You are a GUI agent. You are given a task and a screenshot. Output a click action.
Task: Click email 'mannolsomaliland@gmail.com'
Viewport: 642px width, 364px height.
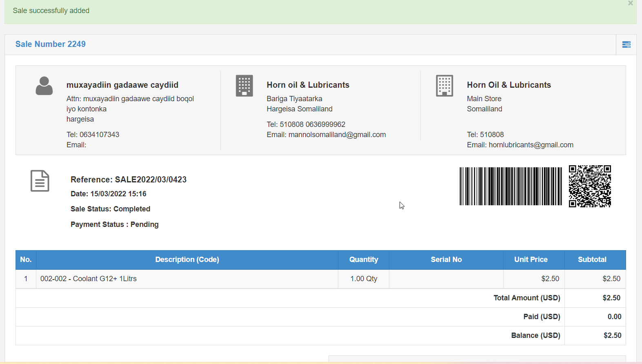click(x=337, y=135)
